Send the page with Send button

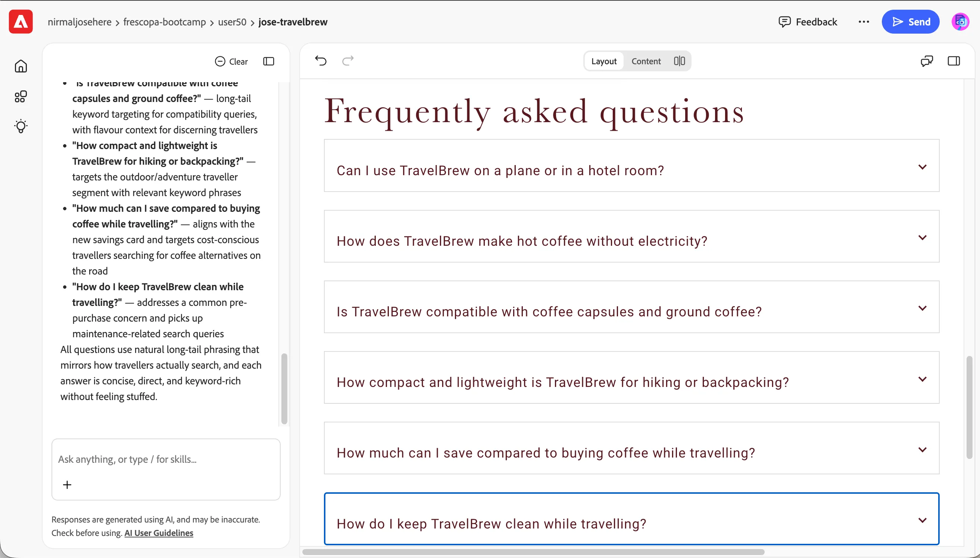point(910,22)
